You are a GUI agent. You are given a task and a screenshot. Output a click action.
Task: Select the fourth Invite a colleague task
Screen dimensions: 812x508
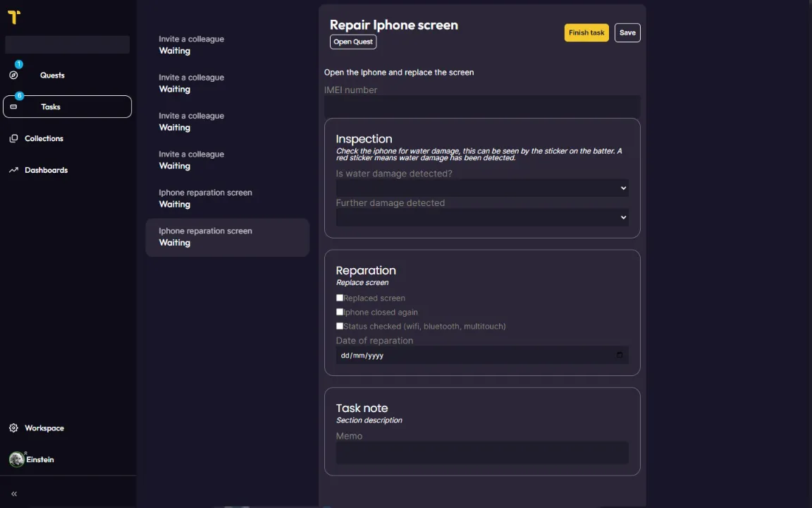click(x=228, y=160)
